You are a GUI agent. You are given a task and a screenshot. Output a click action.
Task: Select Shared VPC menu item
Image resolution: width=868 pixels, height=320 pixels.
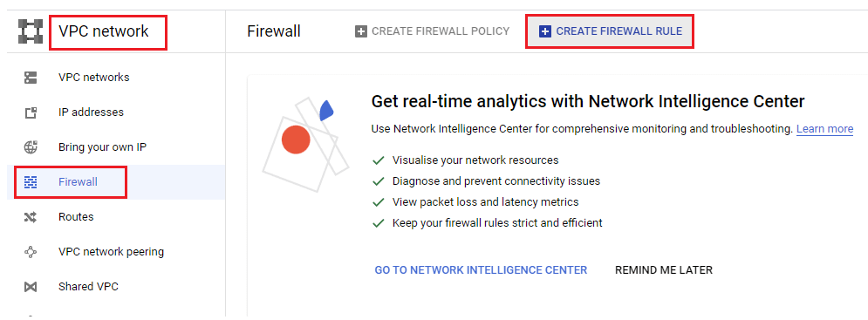click(89, 287)
